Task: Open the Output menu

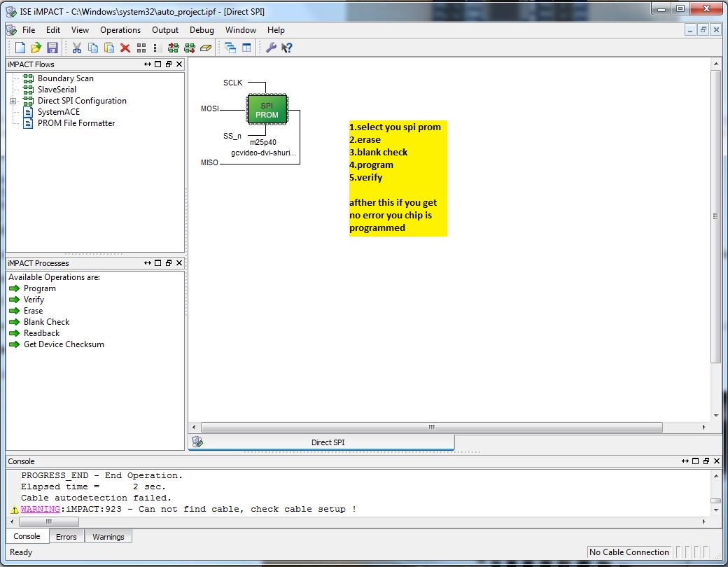Action: pyautogui.click(x=165, y=29)
